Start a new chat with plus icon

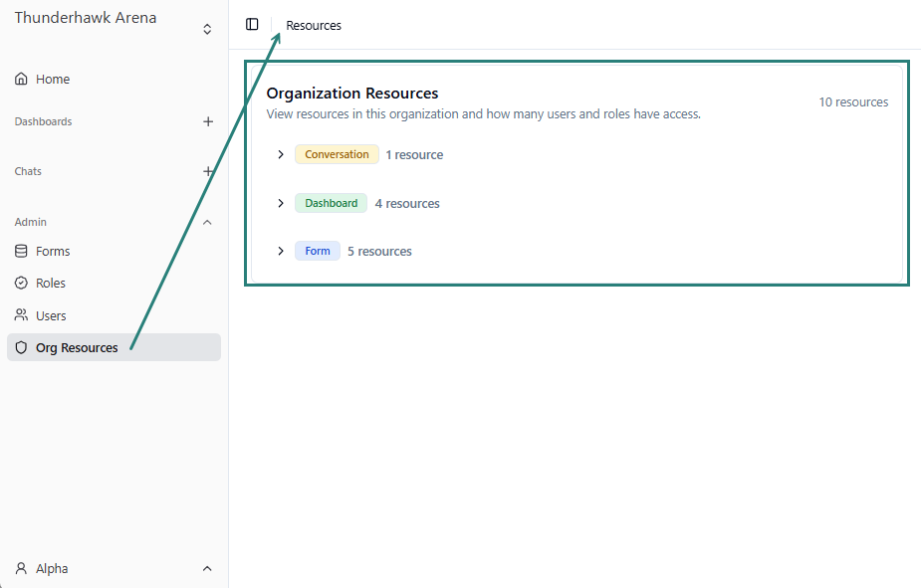208,171
